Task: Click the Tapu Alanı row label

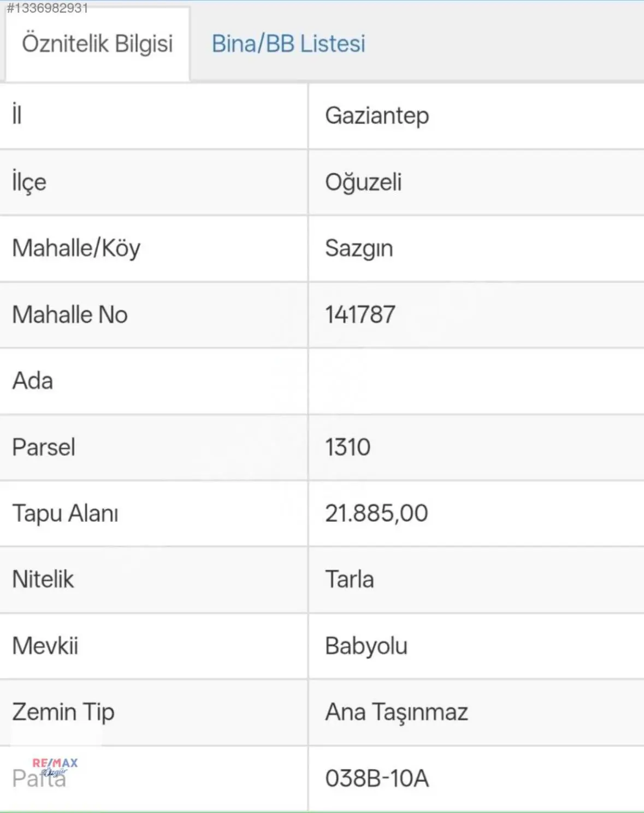Action: click(x=65, y=514)
